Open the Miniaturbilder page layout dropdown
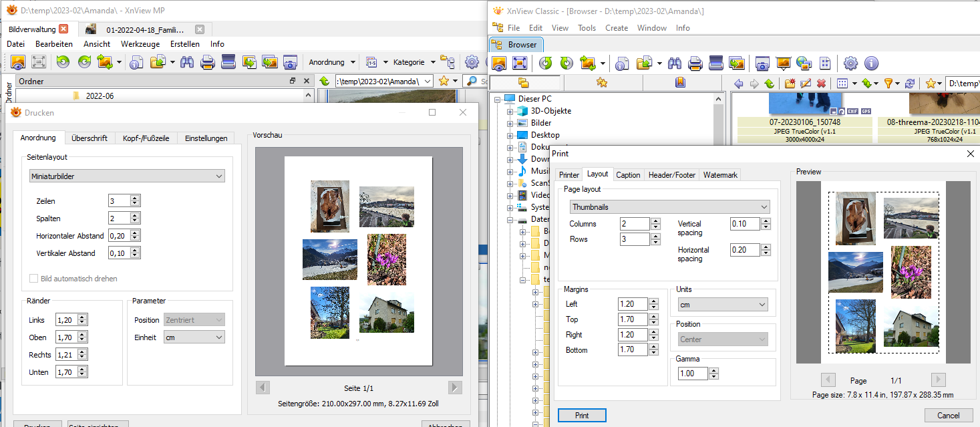Viewport: 980px width, 427px height. (x=127, y=176)
